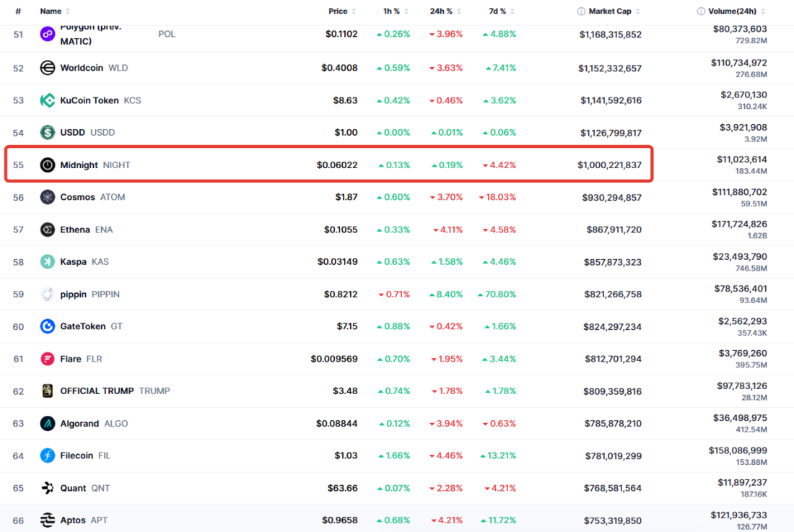
Task: Click pippin 7d change 70.80%
Action: 497,294
